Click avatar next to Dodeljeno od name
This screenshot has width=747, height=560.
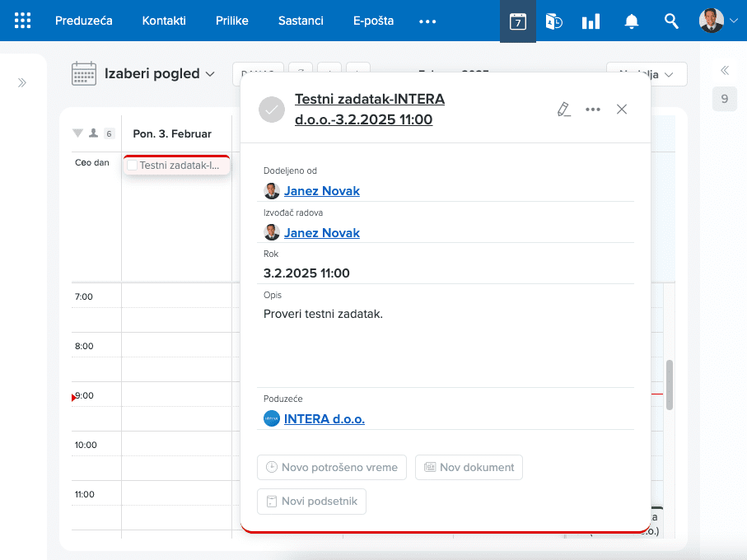(272, 191)
